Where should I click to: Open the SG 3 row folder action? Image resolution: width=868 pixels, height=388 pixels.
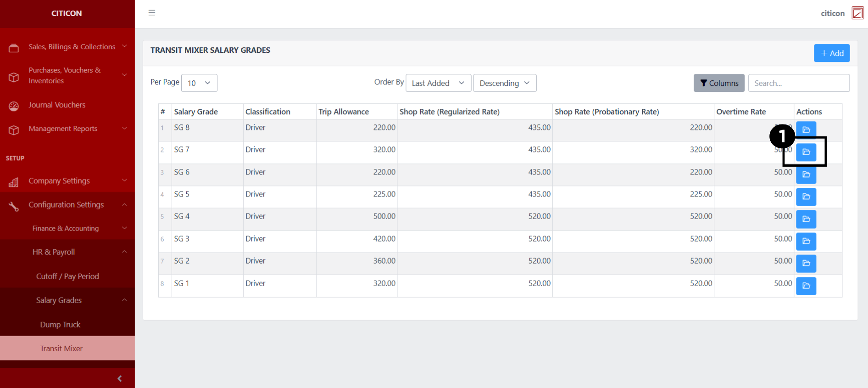806,241
